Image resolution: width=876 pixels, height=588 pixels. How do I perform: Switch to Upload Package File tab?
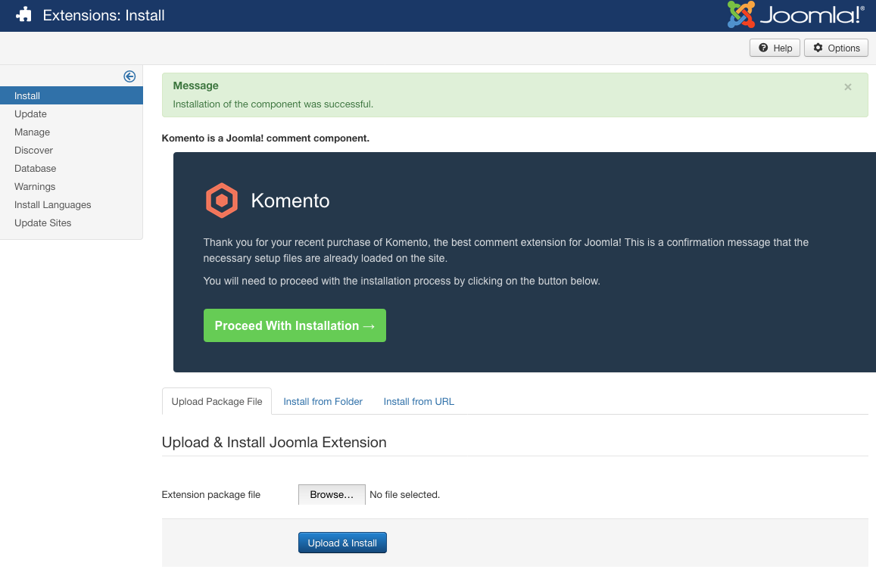(217, 402)
